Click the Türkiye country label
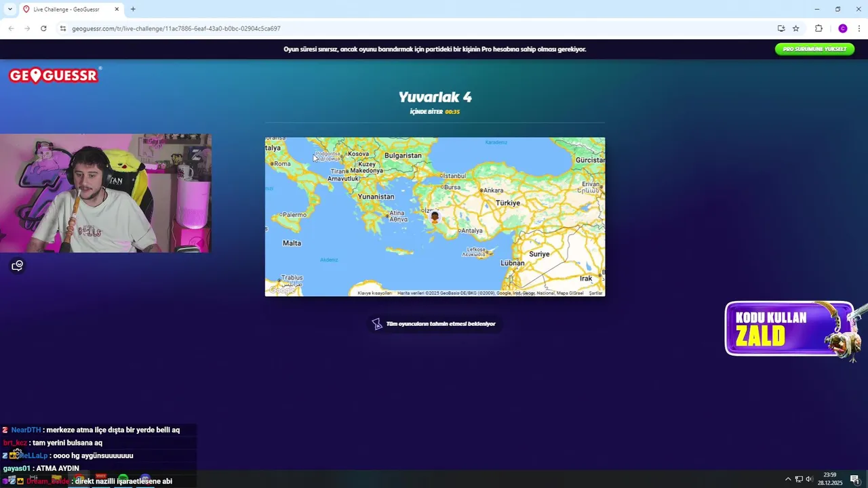868x488 pixels. [507, 203]
